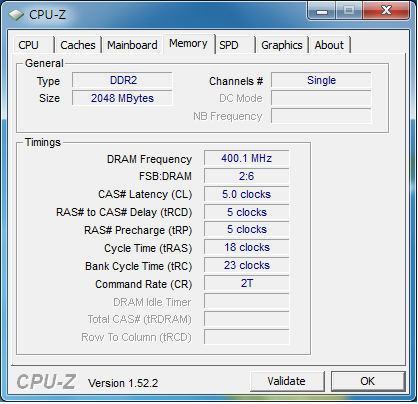Image resolution: width=418 pixels, height=404 pixels.
Task: Close the CPU-Z window
Action: coord(386,10)
